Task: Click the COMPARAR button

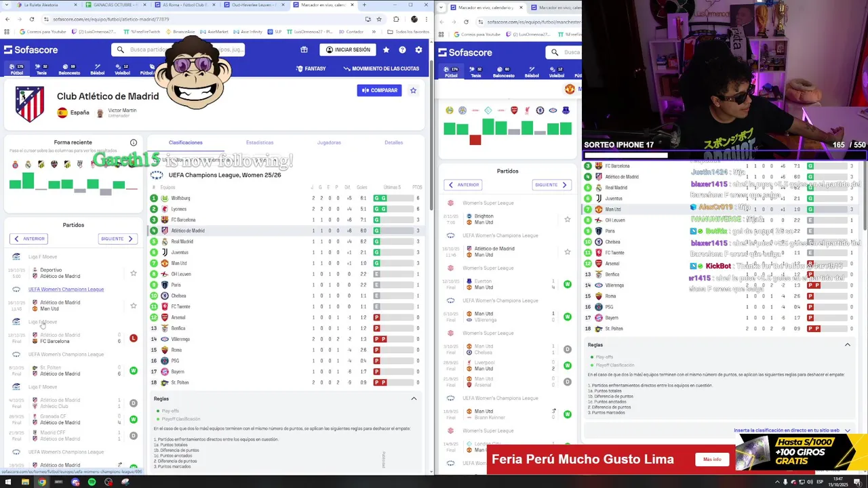Action: (380, 90)
